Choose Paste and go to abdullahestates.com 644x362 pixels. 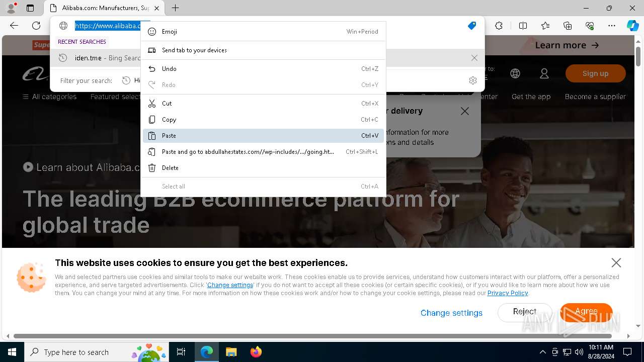(x=263, y=152)
